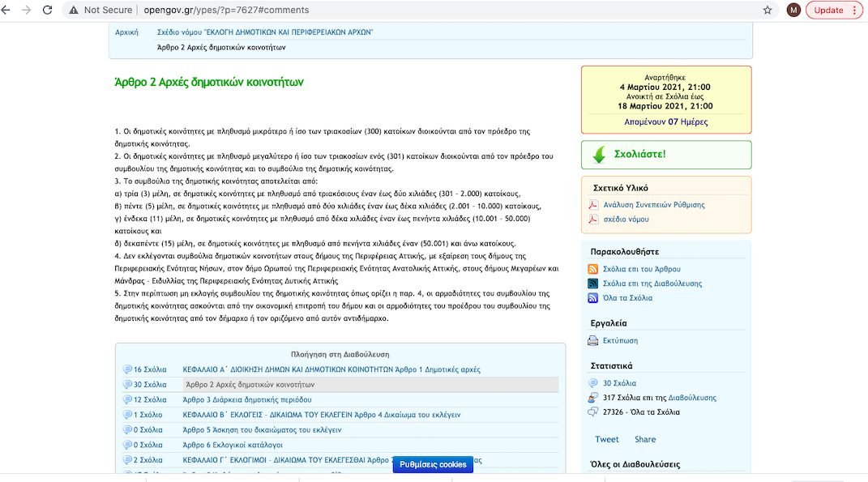Click the orange RSS icon for Σχόλια επι του Άρθρου
Viewport: 868px width, 482px height.
[x=593, y=269]
